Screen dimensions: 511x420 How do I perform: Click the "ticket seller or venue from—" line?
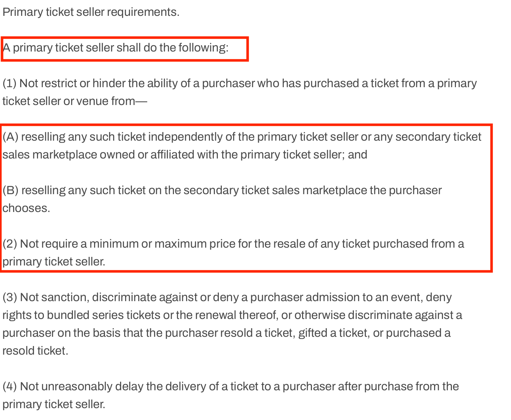point(75,101)
